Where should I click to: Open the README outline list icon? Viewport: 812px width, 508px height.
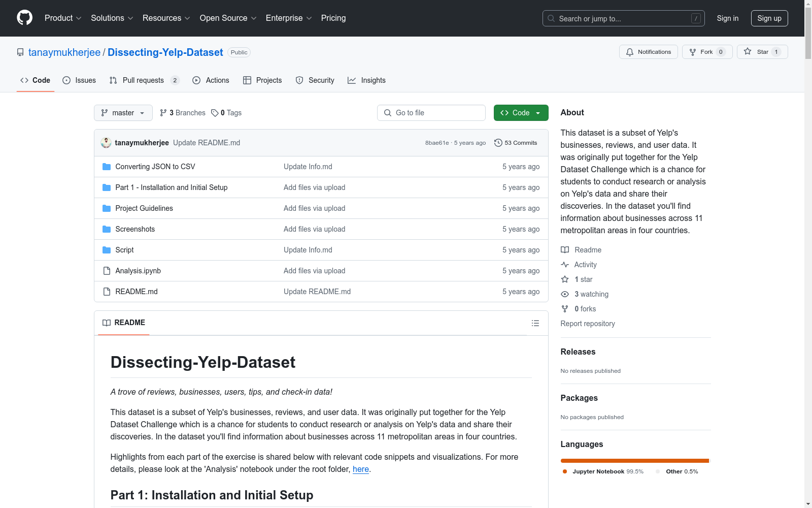click(x=535, y=323)
